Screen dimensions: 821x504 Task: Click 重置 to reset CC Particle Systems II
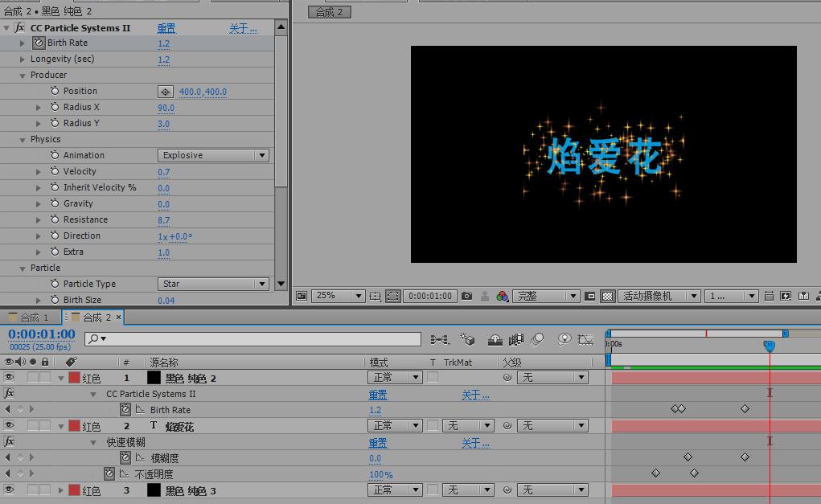pos(166,27)
